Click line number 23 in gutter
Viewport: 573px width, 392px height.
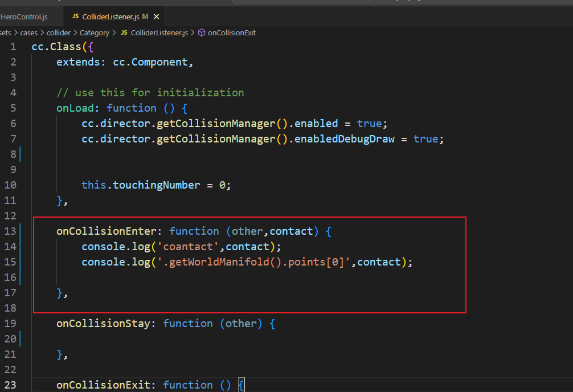click(x=10, y=385)
